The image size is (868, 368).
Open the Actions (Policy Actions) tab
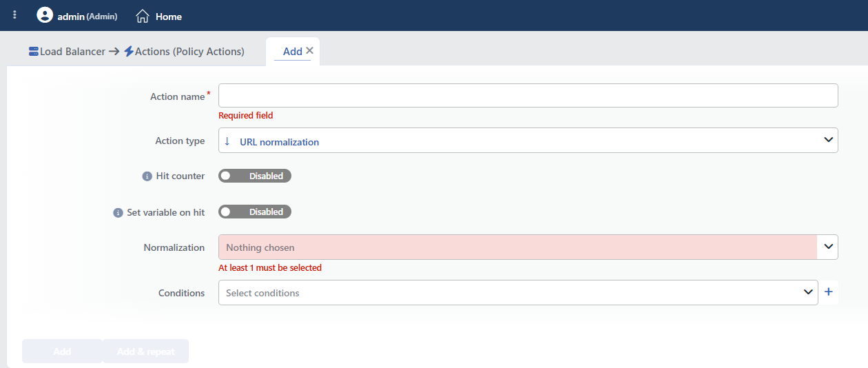184,52
